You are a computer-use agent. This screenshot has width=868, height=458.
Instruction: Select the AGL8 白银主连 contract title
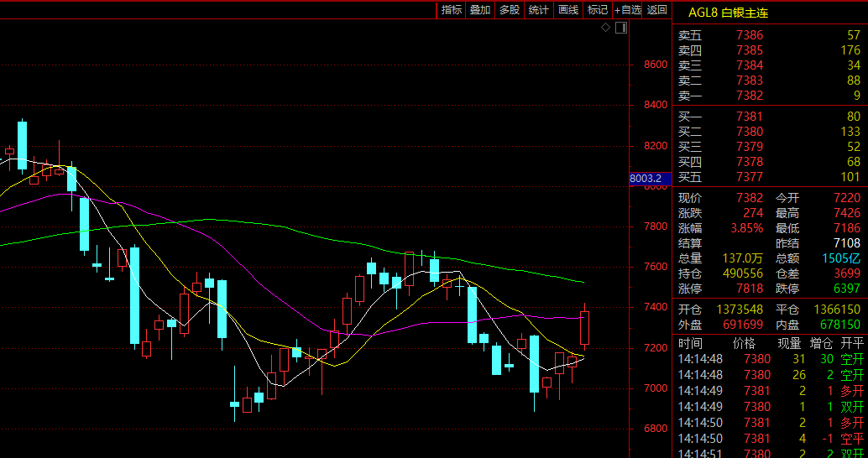pos(728,13)
